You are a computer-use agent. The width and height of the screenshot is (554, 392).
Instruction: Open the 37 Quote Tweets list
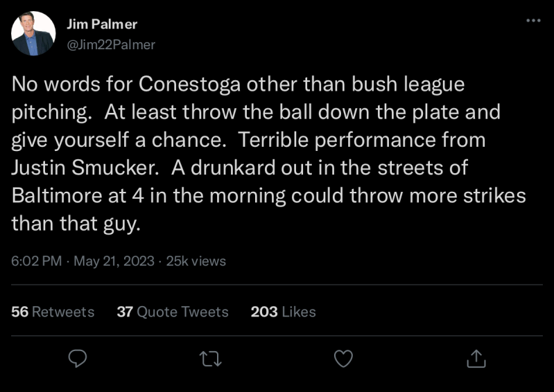[173, 312]
